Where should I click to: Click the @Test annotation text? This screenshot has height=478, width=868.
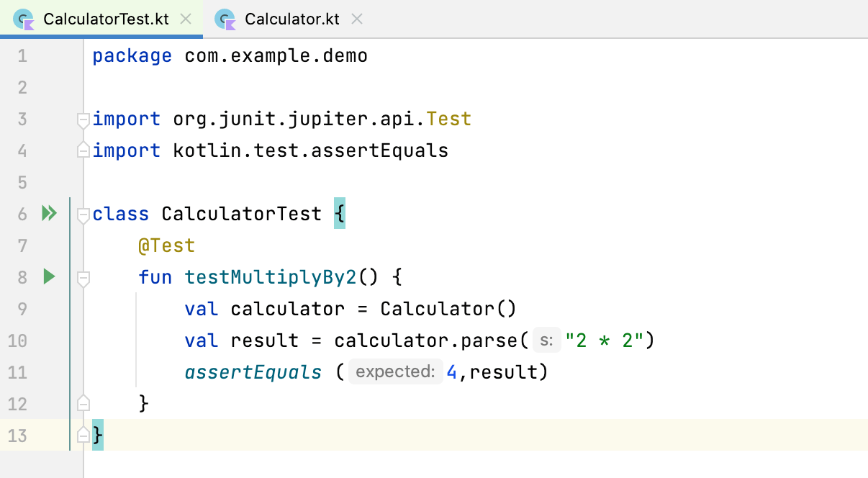166,245
